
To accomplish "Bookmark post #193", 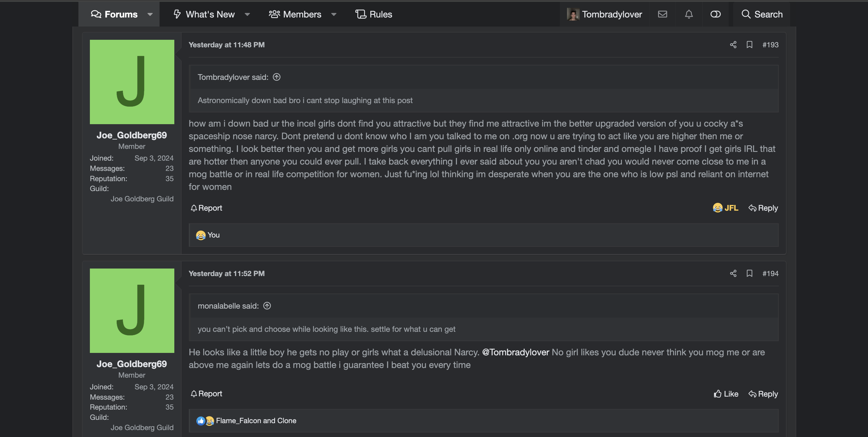I will pos(749,45).
